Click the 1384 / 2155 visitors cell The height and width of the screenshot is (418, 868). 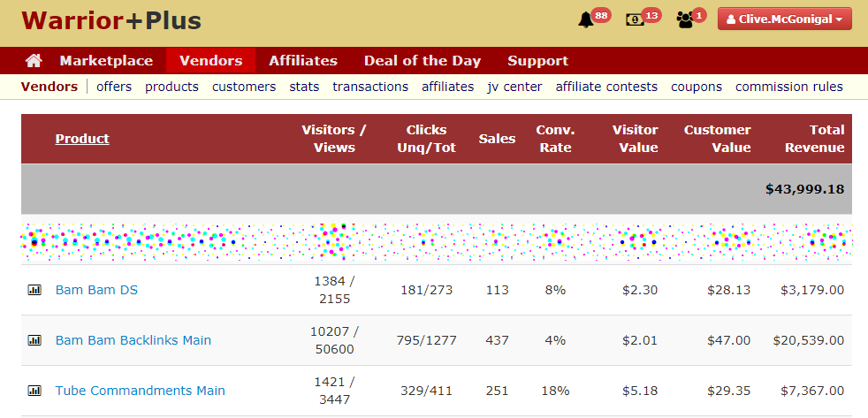334,290
